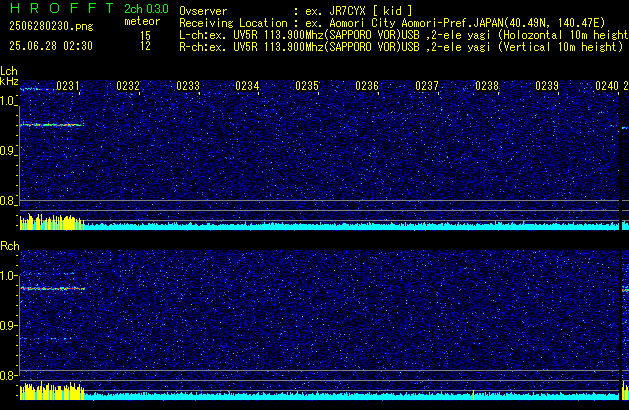Image resolution: width=629 pixels, height=410 pixels.
Task: Click the yellow intensity bars under Rch
Action: (52, 391)
